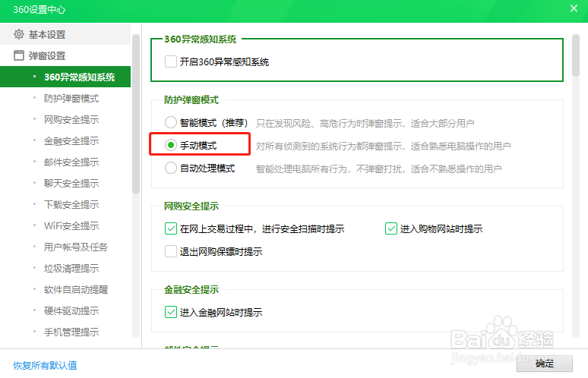588x378 pixels.
Task: Click the 只在发现风险、高危行为时弹窗提示 description
Action: point(365,123)
